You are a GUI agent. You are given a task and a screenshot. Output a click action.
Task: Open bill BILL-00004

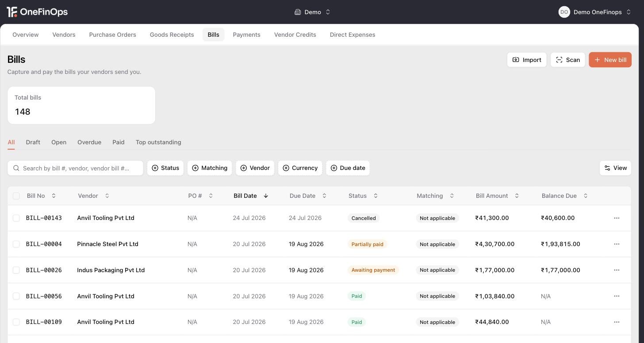pyautogui.click(x=44, y=244)
